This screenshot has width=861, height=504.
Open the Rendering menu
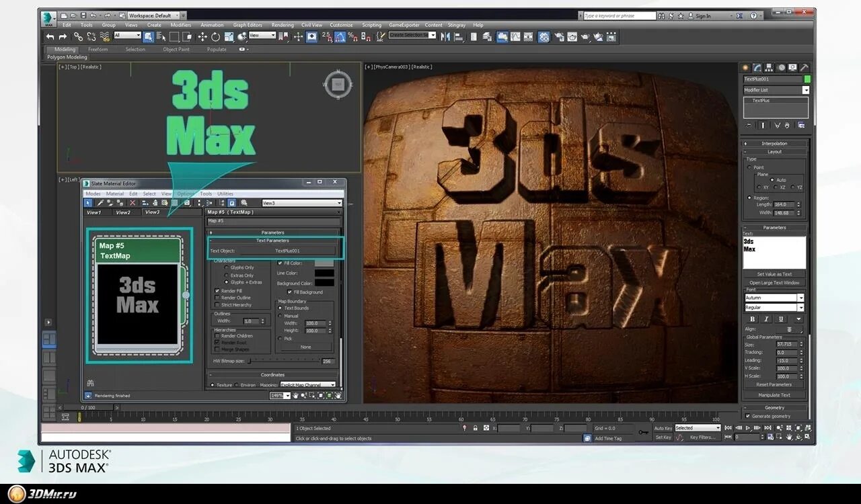click(x=283, y=25)
